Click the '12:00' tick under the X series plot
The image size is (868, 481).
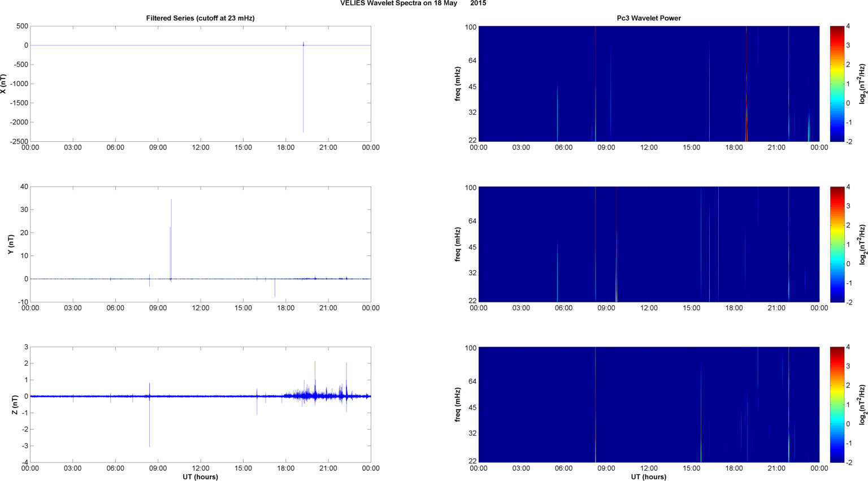201,148
